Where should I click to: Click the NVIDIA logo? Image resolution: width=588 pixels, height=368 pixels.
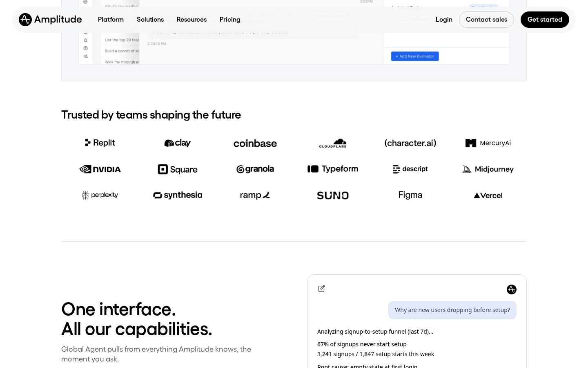(x=100, y=169)
